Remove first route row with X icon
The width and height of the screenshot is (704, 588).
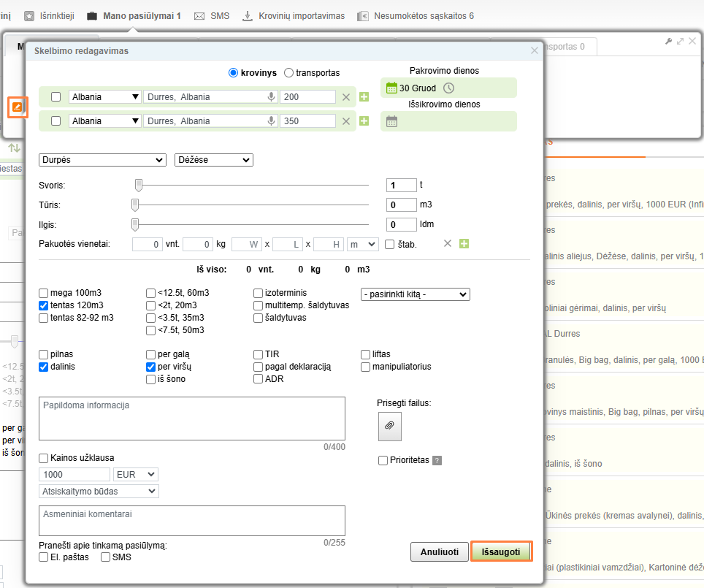[x=346, y=97]
